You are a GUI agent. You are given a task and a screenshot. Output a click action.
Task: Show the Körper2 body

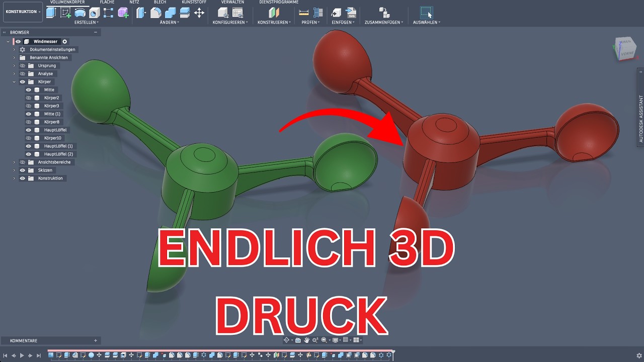point(29,98)
